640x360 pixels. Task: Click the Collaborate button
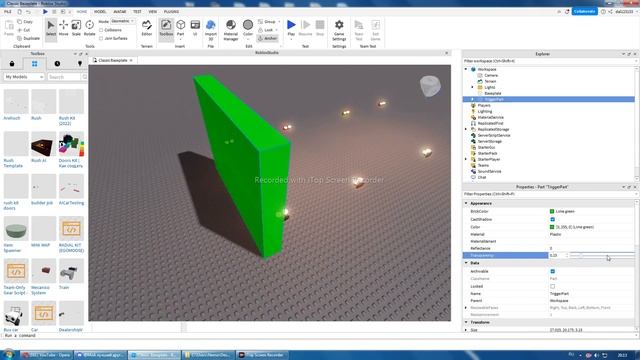[x=584, y=11]
